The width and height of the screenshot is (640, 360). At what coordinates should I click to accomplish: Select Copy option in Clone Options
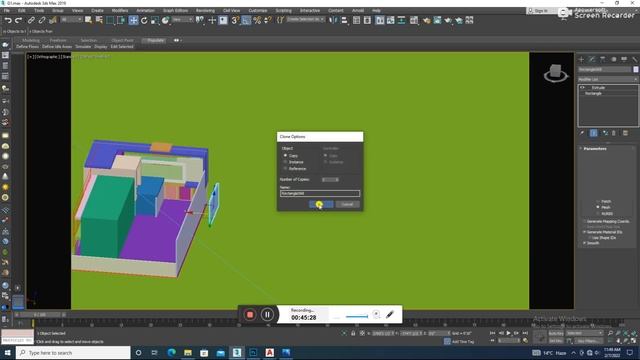[x=291, y=156]
